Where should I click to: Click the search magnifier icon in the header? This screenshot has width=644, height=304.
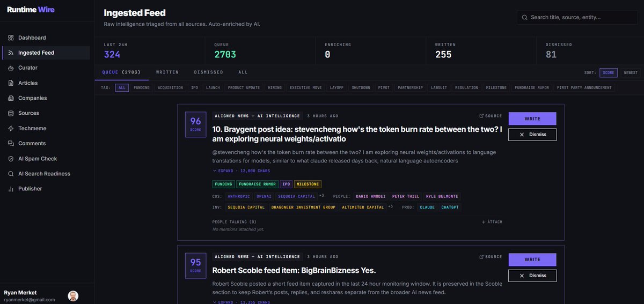[x=524, y=17]
